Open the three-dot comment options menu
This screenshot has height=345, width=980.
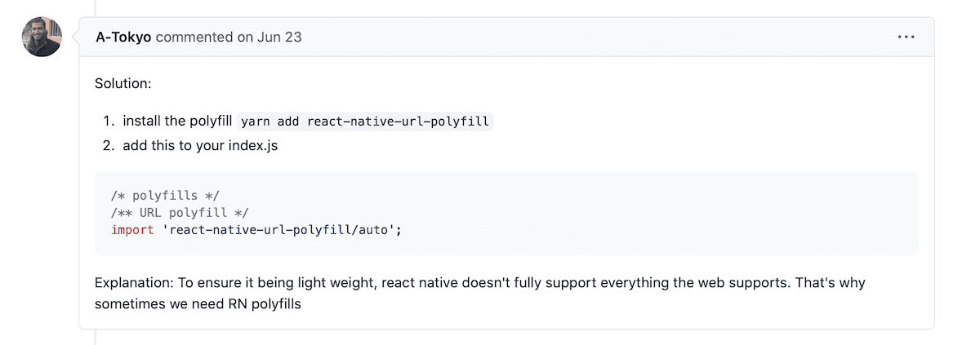click(x=906, y=37)
